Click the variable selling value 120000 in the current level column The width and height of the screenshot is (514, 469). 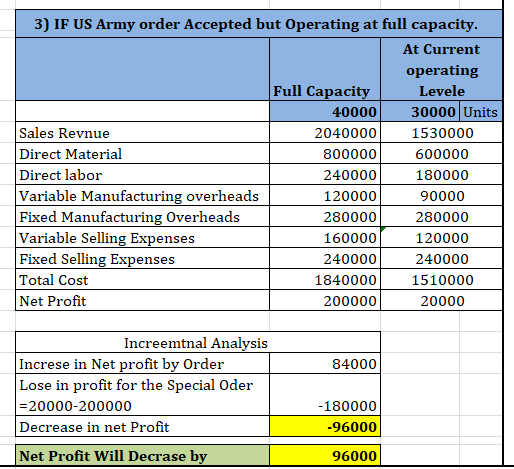[x=441, y=238]
